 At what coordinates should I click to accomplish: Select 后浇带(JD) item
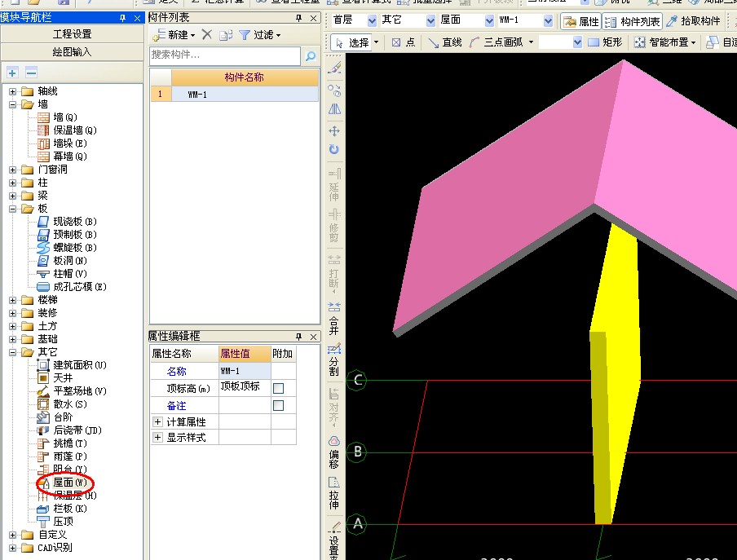pos(77,430)
